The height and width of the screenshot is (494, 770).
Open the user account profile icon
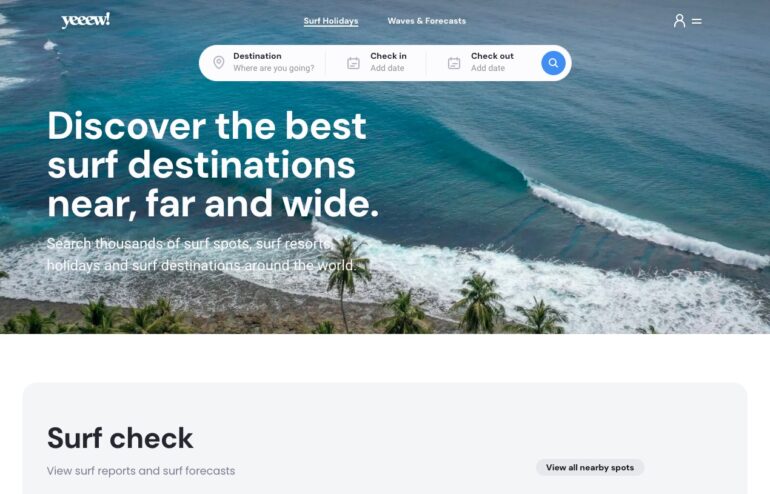pos(679,21)
